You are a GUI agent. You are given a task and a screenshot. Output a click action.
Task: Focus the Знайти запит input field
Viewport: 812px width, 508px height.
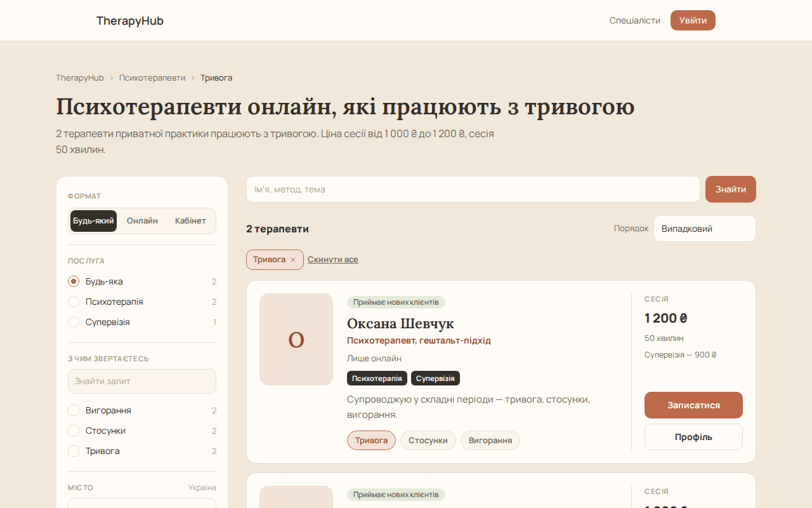(142, 382)
